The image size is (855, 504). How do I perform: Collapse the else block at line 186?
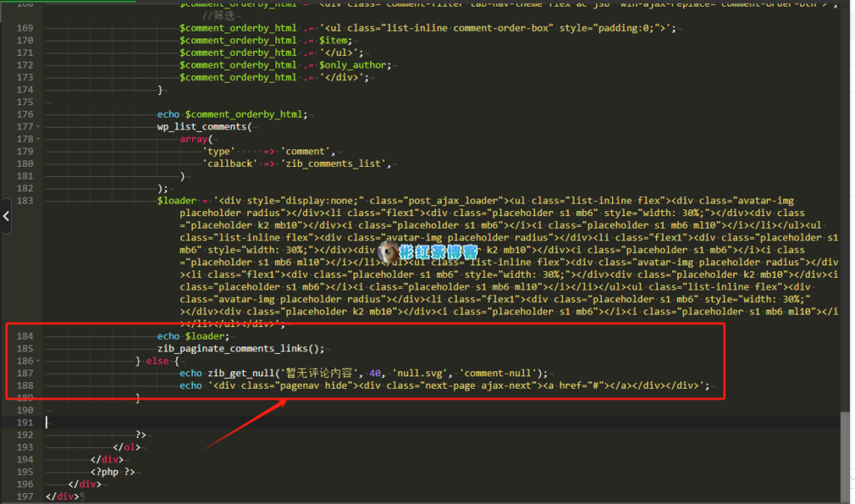pos(39,361)
